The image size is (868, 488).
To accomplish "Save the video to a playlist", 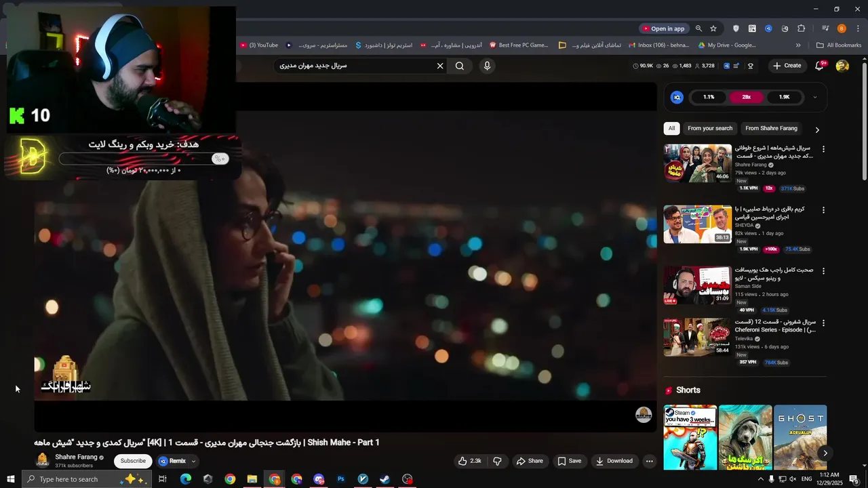I will [x=570, y=461].
